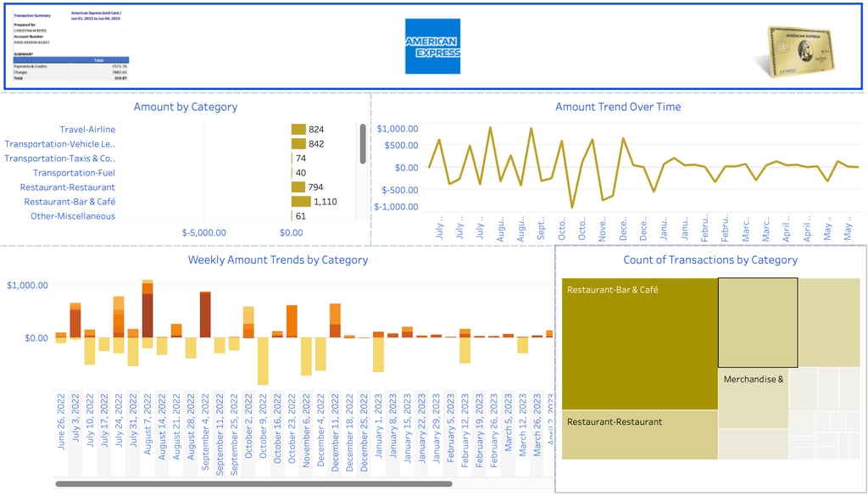Click the dark red bar above September 4, 2022
The image size is (868, 496).
click(205, 315)
